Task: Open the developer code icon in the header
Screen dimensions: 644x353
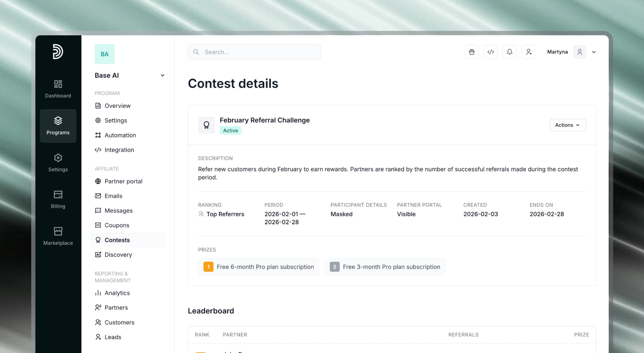Action: (490, 52)
